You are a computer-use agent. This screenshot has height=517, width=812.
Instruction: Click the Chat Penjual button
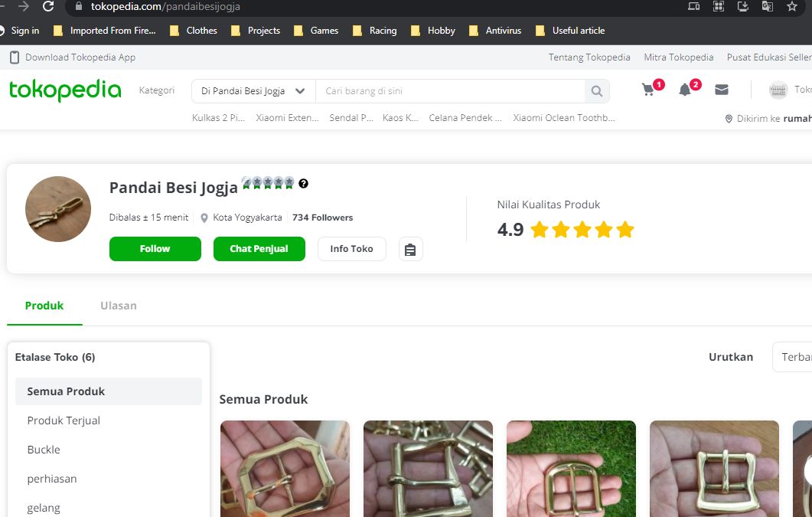point(259,249)
